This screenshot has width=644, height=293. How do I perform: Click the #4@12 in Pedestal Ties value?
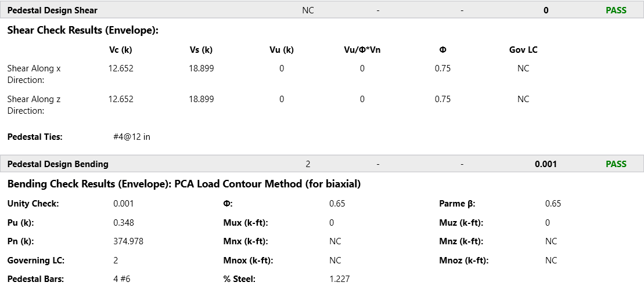(x=132, y=137)
